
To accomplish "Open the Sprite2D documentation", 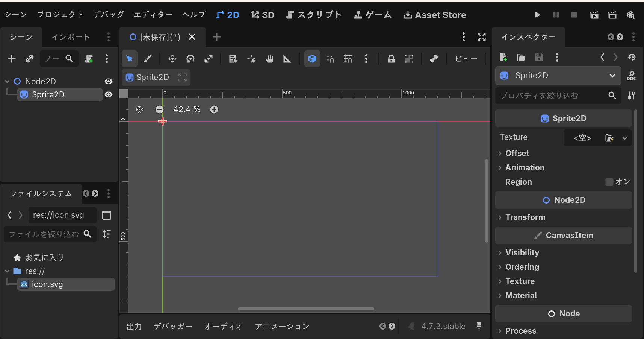I will (632, 76).
